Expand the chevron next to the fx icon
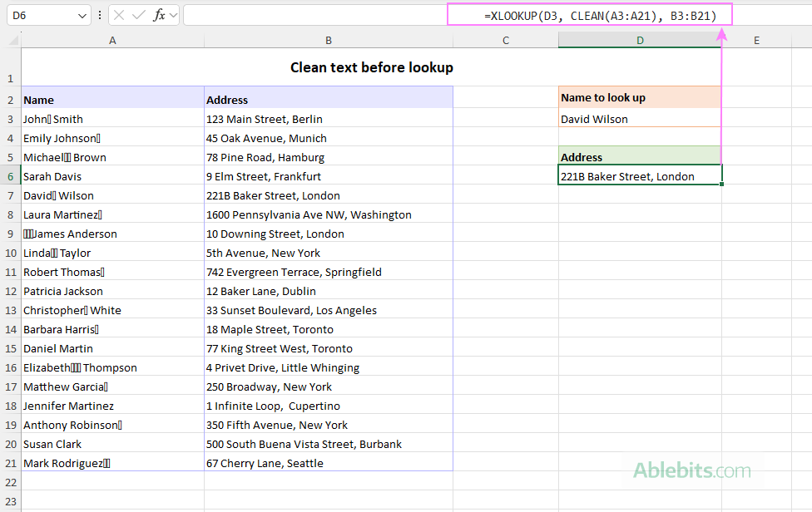Screen dimensions: 812x512 click(x=173, y=14)
